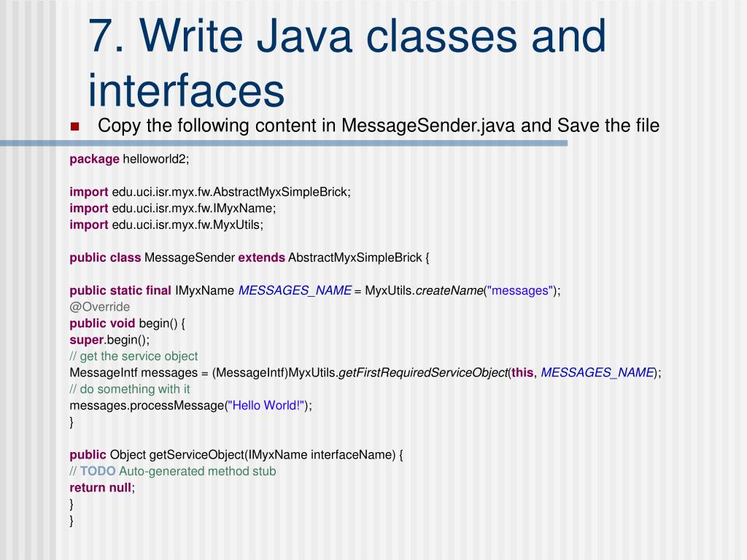
Task: Click the slide title "7. Write Java classes and interfaces"
Action: click(x=347, y=63)
